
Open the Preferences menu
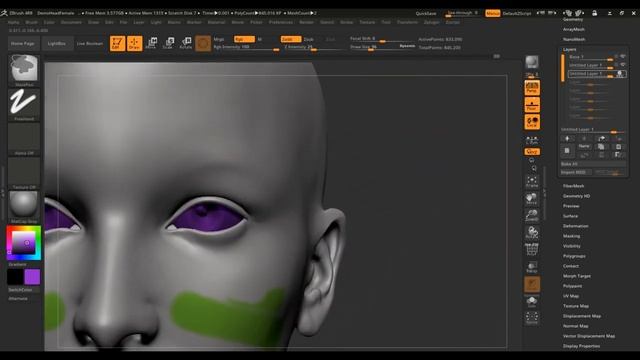(281, 22)
